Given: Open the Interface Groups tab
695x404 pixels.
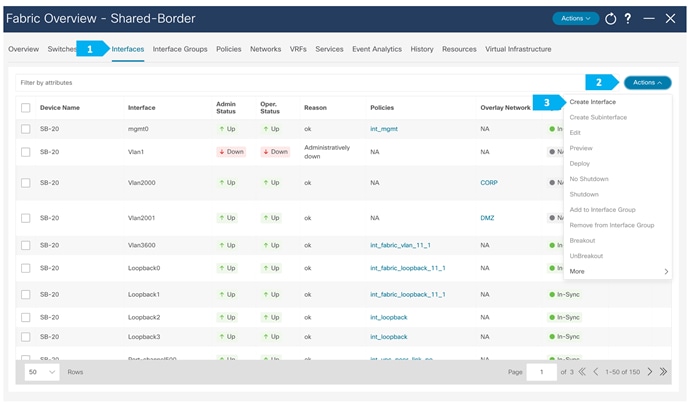Looking at the screenshot, I should [180, 49].
